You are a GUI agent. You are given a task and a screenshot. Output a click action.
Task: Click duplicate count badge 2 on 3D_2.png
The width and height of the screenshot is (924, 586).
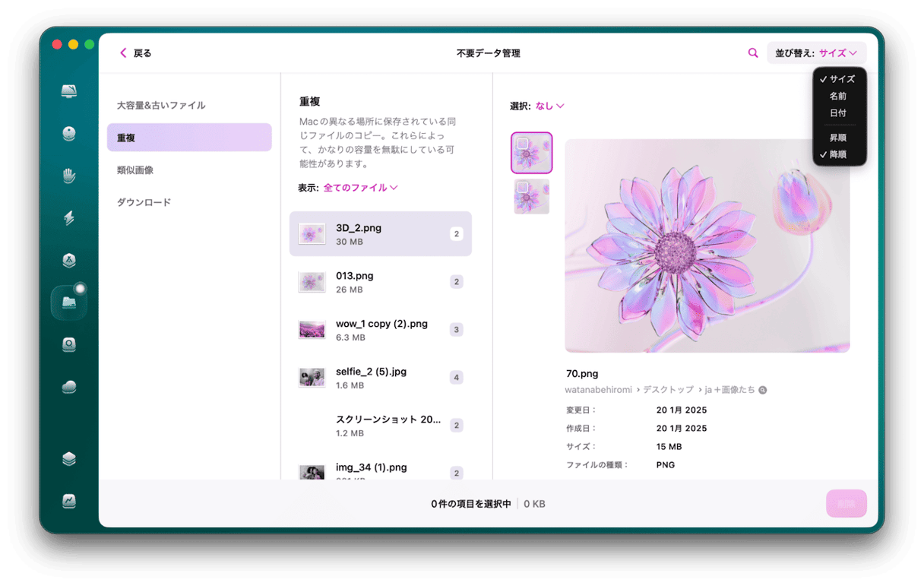coord(457,234)
